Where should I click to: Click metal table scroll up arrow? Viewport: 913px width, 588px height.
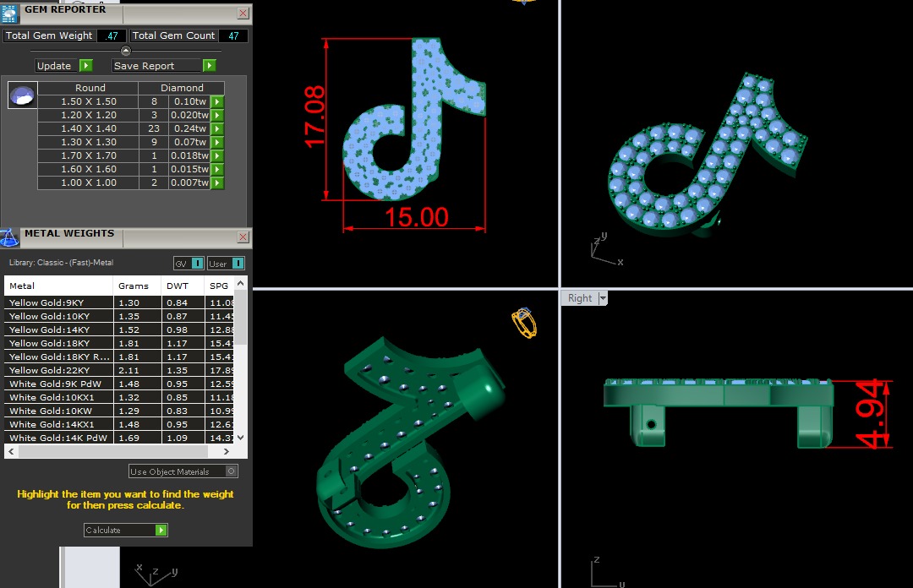240,283
